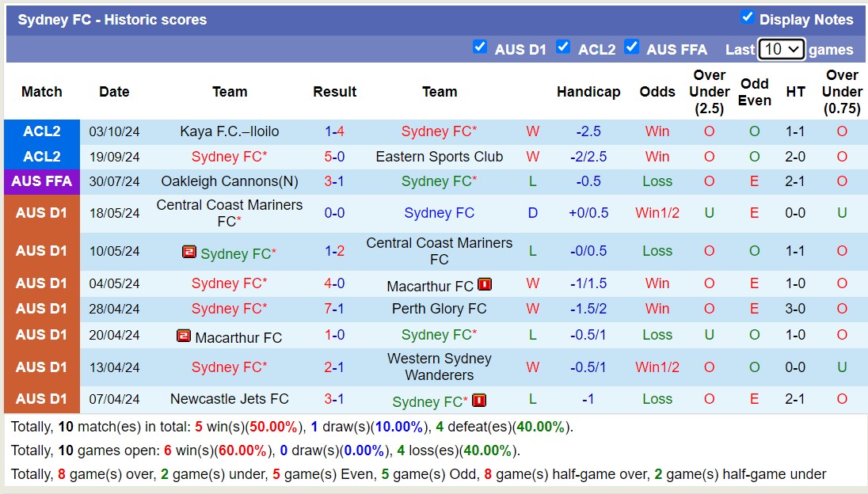
Task: Open Sydney FC team link in the 19/09 row
Action: tap(229, 157)
